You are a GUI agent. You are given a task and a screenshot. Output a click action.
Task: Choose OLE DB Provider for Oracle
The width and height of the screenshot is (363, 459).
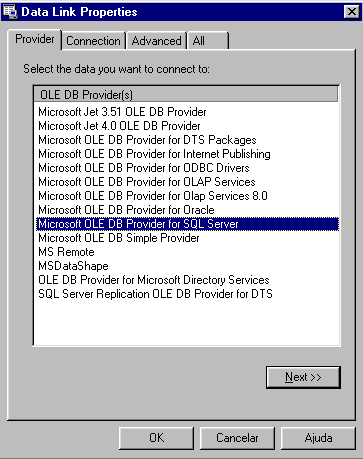126,210
